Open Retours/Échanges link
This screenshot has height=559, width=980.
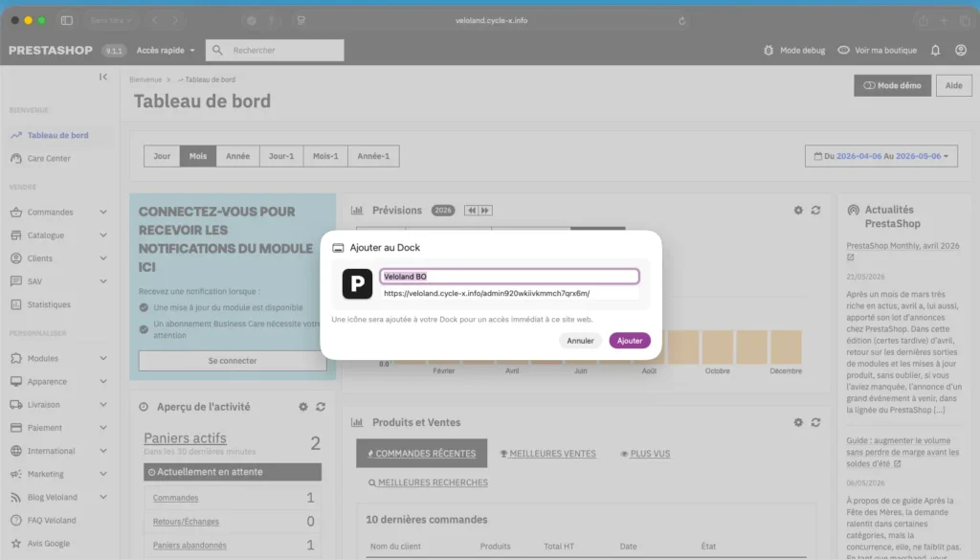pos(186,522)
